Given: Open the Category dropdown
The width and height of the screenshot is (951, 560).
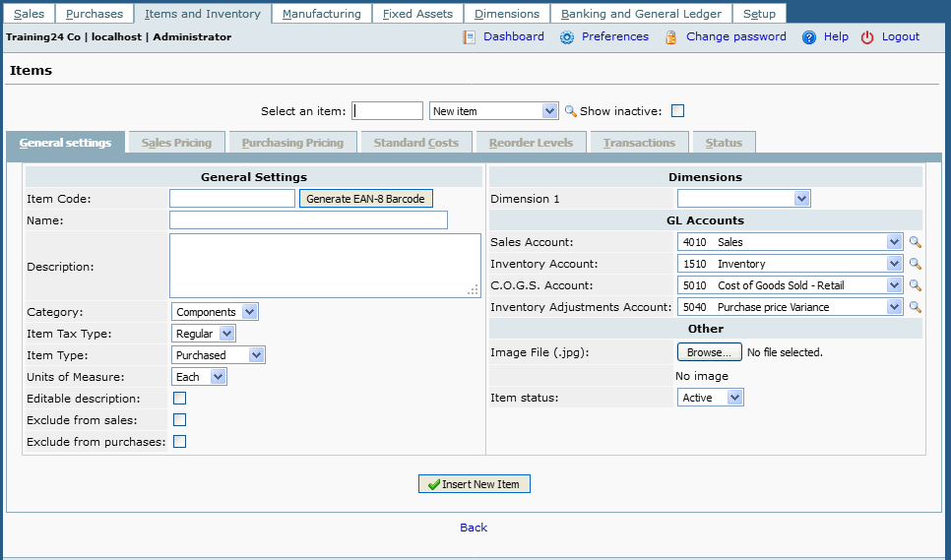Looking at the screenshot, I should click(x=215, y=312).
